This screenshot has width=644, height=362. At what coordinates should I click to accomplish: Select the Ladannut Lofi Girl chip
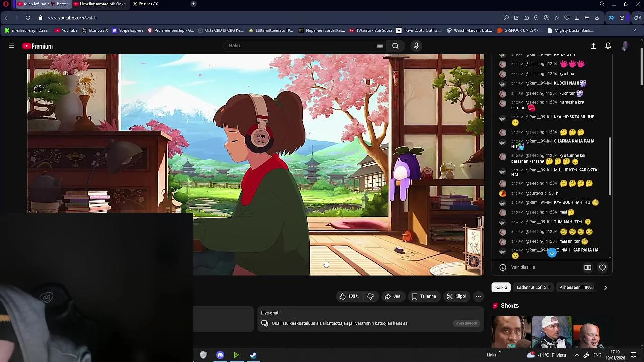pyautogui.click(x=533, y=287)
